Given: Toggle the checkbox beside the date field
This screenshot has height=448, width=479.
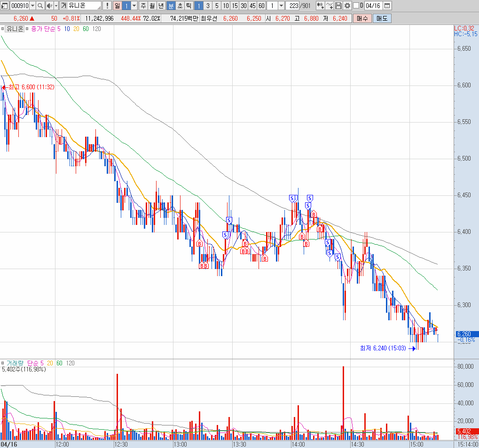Looking at the screenshot, I should [x=356, y=6].
